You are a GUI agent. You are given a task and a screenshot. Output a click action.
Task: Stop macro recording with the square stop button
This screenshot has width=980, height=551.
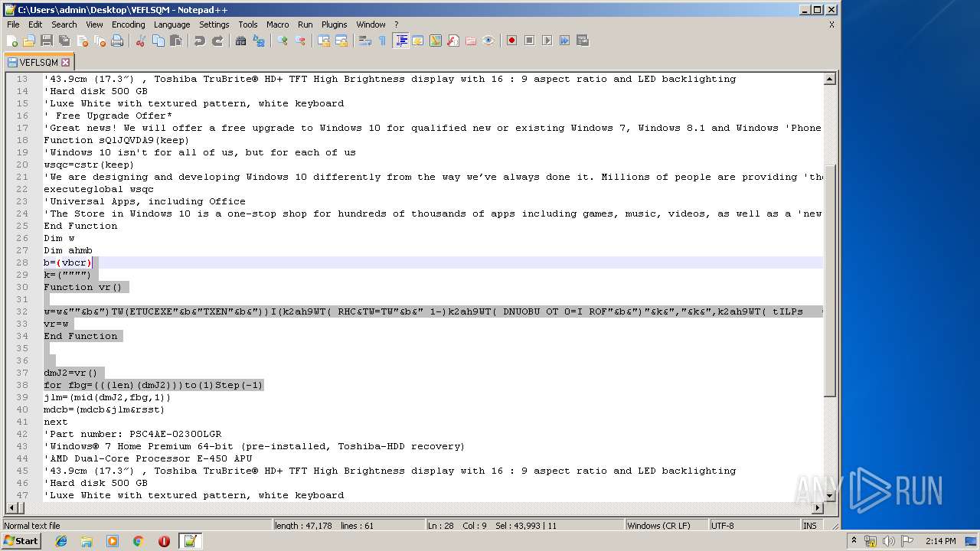[x=529, y=41]
